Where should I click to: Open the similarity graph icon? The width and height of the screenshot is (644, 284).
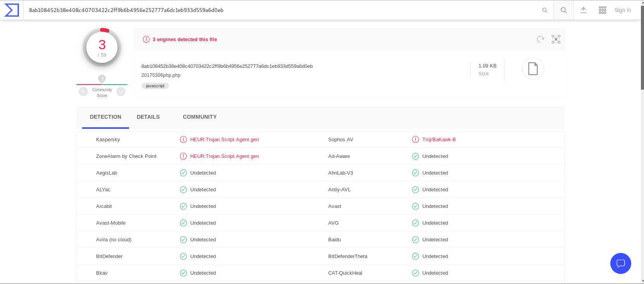pos(556,39)
